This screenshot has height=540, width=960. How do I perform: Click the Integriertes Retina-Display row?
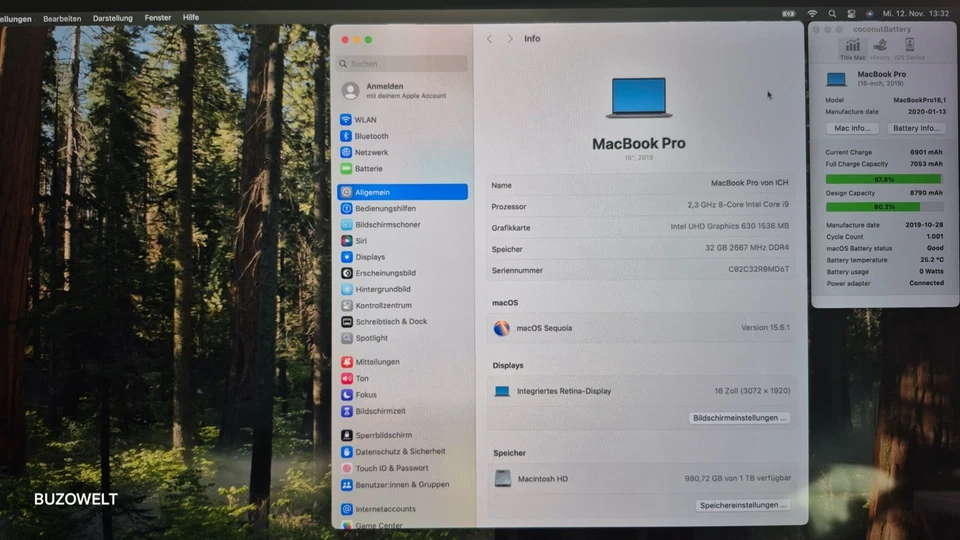coord(642,391)
